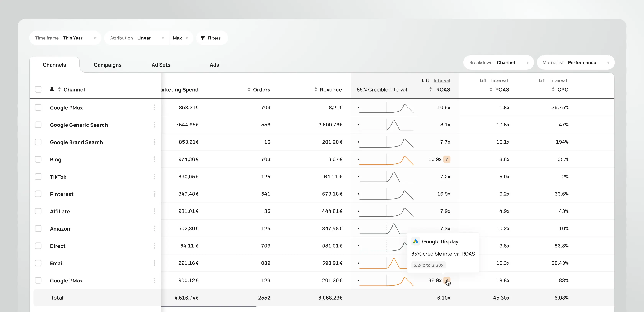
Task: Switch to the Campaigns tab
Action: click(x=108, y=65)
